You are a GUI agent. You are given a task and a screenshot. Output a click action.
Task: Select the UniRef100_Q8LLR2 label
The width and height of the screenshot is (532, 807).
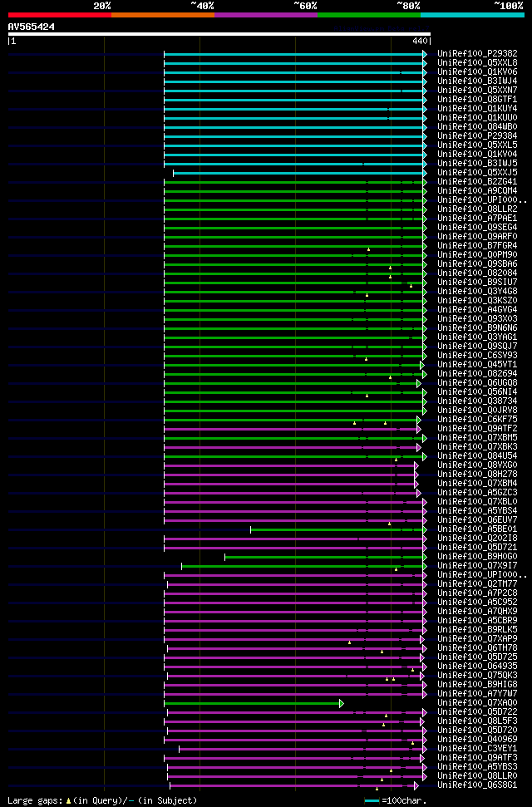pyautogui.click(x=477, y=209)
